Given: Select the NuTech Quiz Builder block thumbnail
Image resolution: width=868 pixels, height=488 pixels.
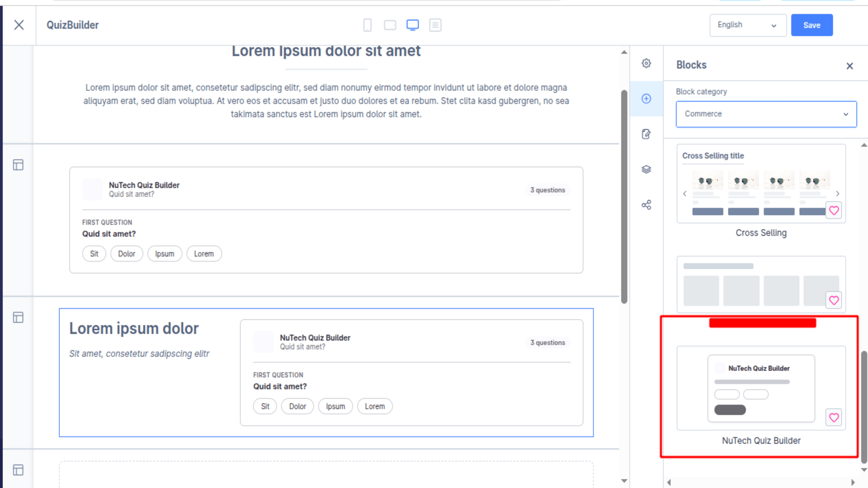Looking at the screenshot, I should coord(761,388).
